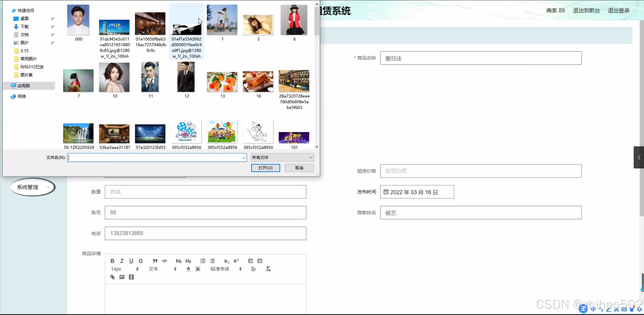Open the 所有文件 file type dropdown

tap(282, 157)
